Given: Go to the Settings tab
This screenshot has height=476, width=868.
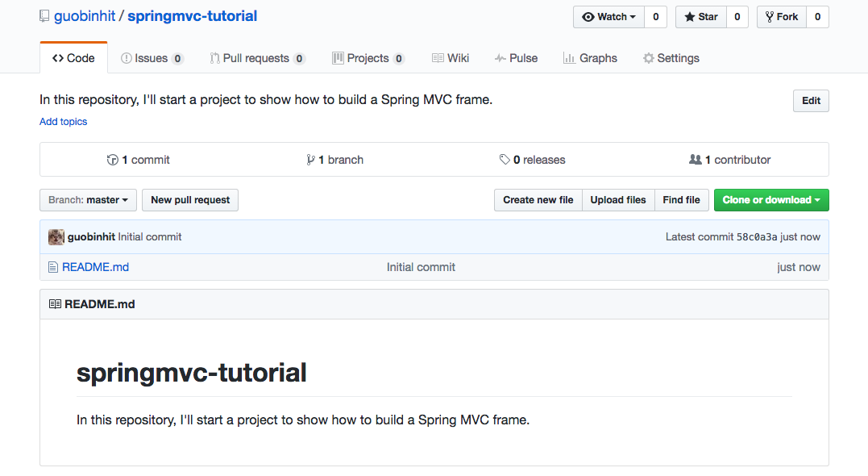Looking at the screenshot, I should tap(671, 58).
